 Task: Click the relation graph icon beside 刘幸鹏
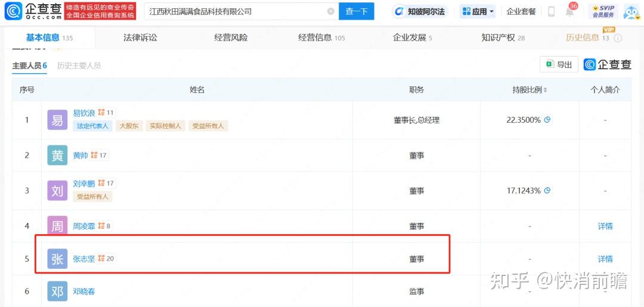coord(101,183)
